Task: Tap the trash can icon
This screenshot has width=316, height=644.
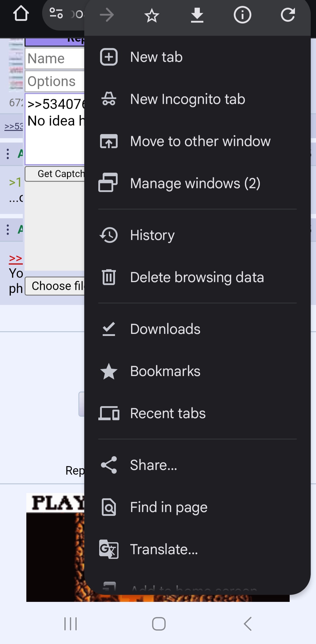Action: coord(109,277)
